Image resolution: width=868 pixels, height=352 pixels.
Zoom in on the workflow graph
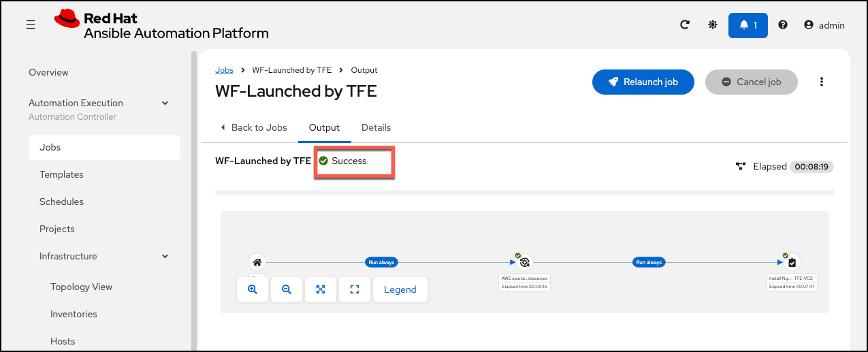point(253,289)
